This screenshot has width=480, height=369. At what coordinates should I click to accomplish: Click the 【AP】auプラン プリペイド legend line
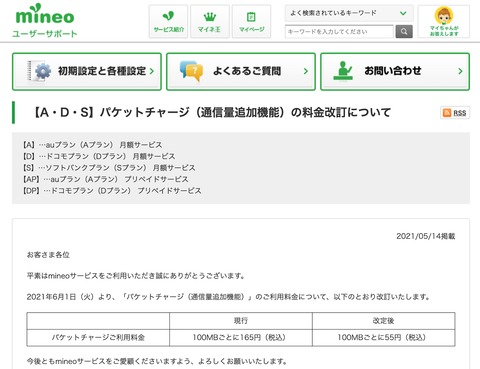click(x=105, y=179)
